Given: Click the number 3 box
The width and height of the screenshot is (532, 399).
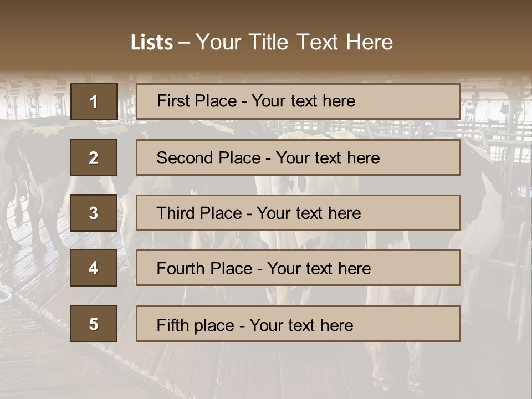Looking at the screenshot, I should point(94,213).
